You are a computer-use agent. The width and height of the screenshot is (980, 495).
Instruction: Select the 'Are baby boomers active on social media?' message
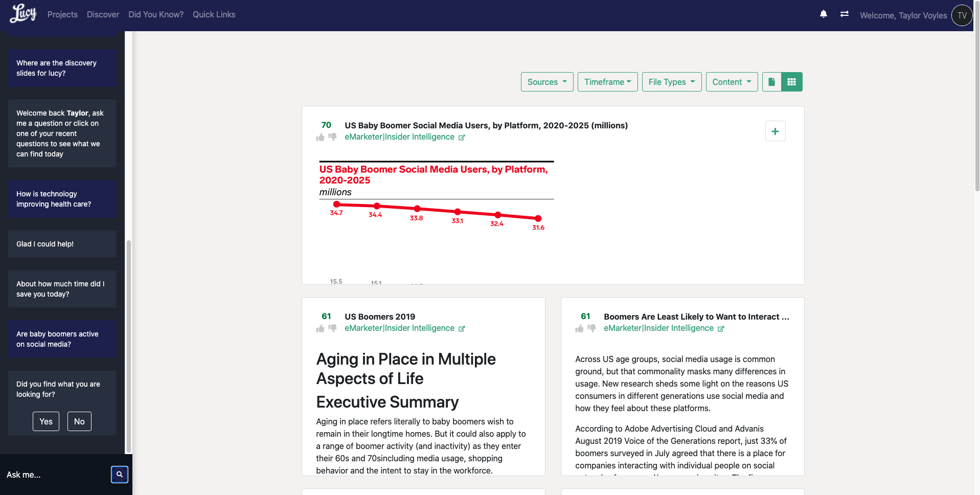click(x=62, y=339)
